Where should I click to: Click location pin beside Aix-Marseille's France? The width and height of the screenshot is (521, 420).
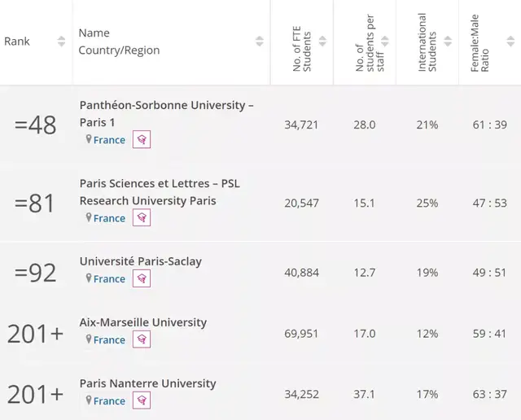[x=89, y=339]
